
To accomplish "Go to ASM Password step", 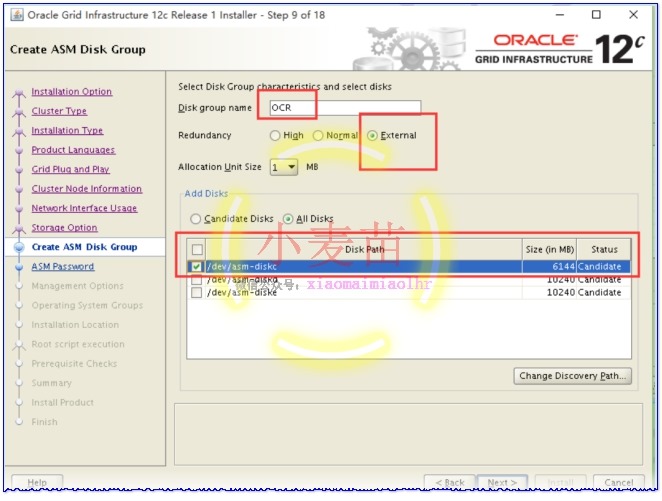I will click(x=62, y=266).
